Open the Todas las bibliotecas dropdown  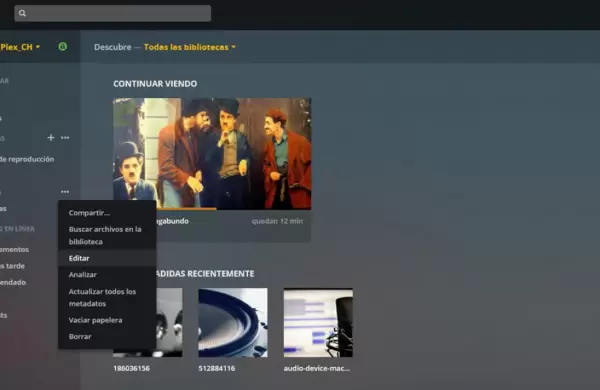click(190, 47)
